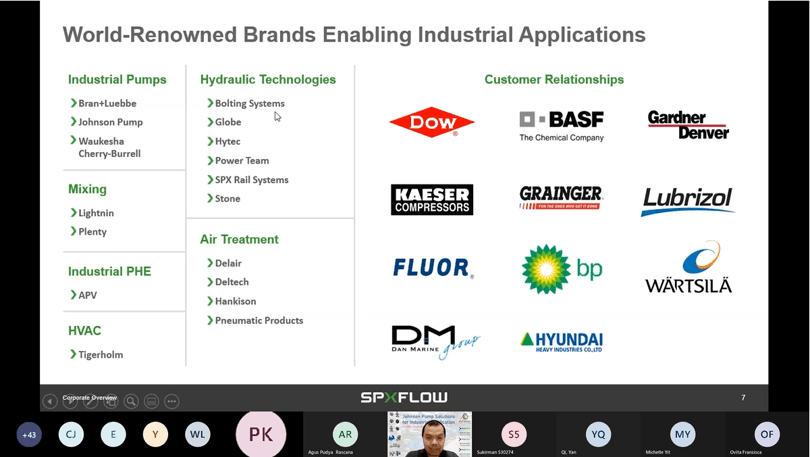Image resolution: width=810 pixels, height=457 pixels.
Task: Select the E participant avatar
Action: (x=113, y=435)
